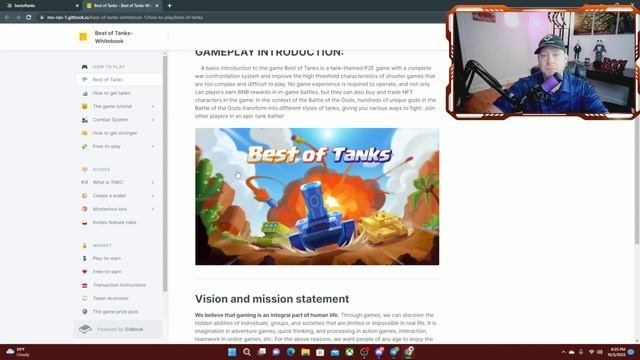Click the Best of Tanks banner image
640x360 pixels.
(x=317, y=196)
